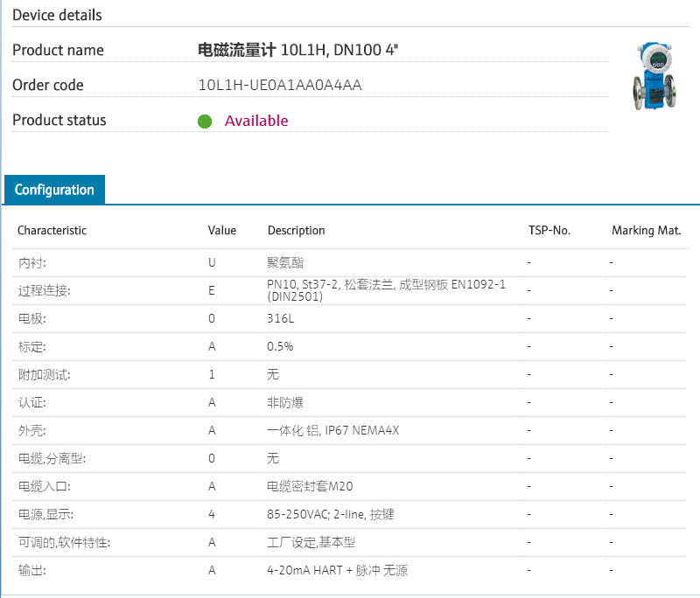
Task: Click the product name 电磁流量计 10L1H, DN100 4"
Action: (299, 50)
